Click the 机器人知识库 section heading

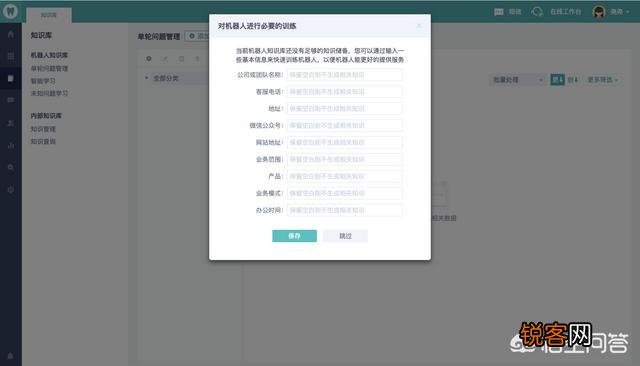click(x=49, y=55)
